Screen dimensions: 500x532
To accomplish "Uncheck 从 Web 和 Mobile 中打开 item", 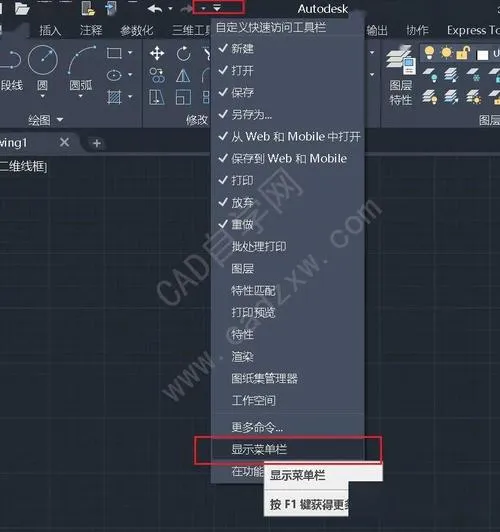I will click(288, 136).
